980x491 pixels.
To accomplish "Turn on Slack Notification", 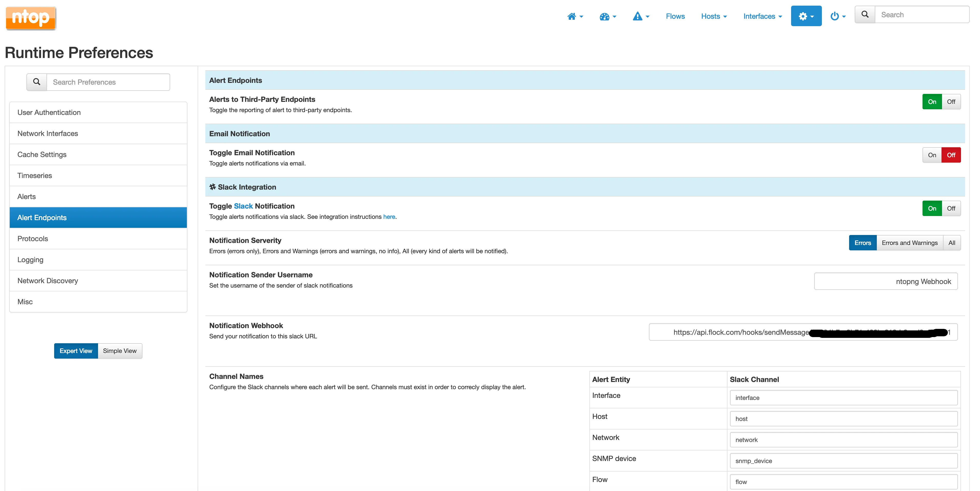I will point(932,208).
